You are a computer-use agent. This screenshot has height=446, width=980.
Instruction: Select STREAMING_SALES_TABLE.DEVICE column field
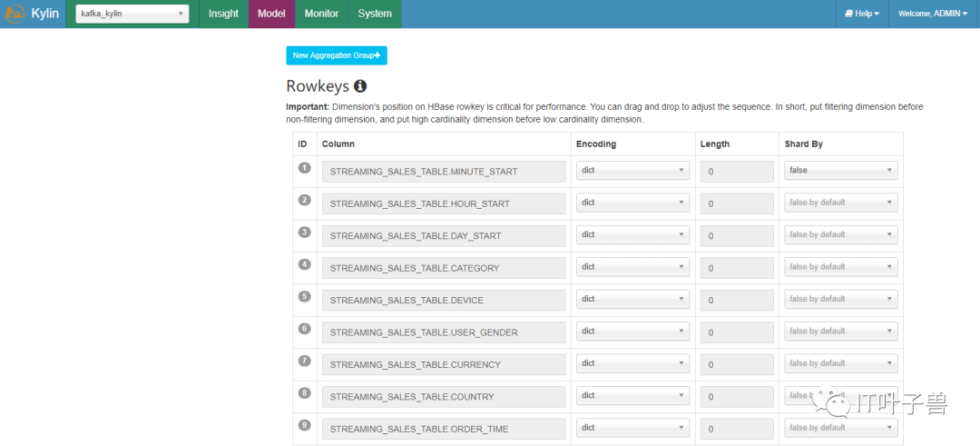click(x=444, y=301)
